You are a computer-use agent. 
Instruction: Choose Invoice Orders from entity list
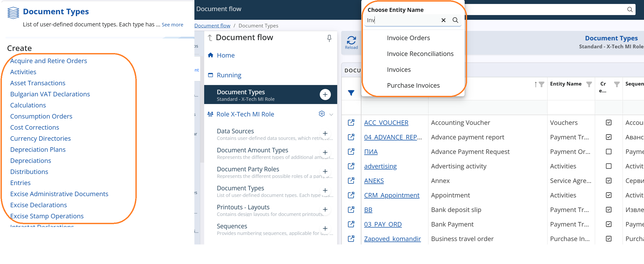point(408,38)
